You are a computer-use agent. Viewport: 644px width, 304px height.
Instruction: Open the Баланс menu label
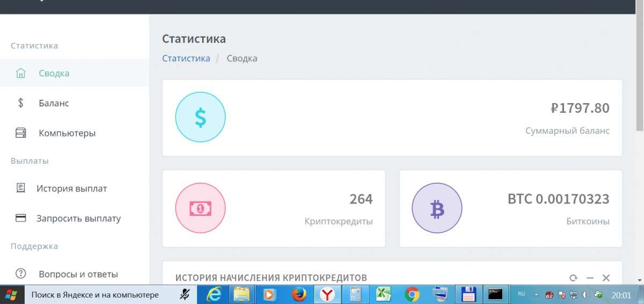click(x=54, y=103)
